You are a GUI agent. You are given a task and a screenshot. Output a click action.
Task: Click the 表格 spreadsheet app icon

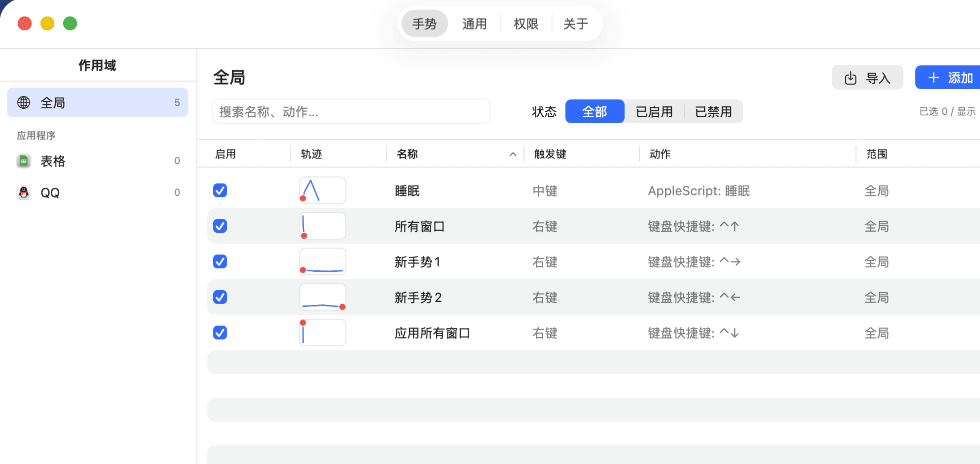pyautogui.click(x=24, y=161)
